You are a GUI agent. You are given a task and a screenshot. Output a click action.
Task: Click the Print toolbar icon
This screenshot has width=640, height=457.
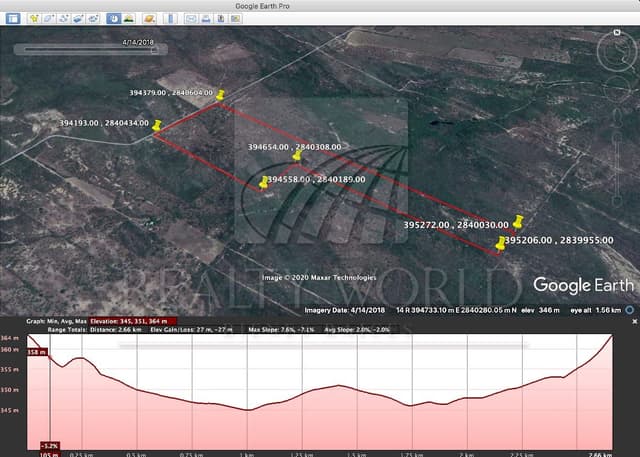point(205,18)
